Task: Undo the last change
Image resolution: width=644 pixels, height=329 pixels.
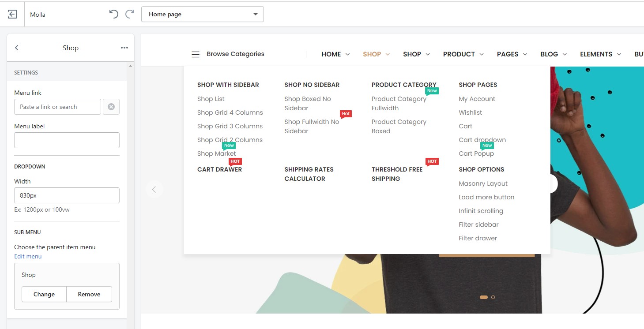Action: (x=114, y=14)
